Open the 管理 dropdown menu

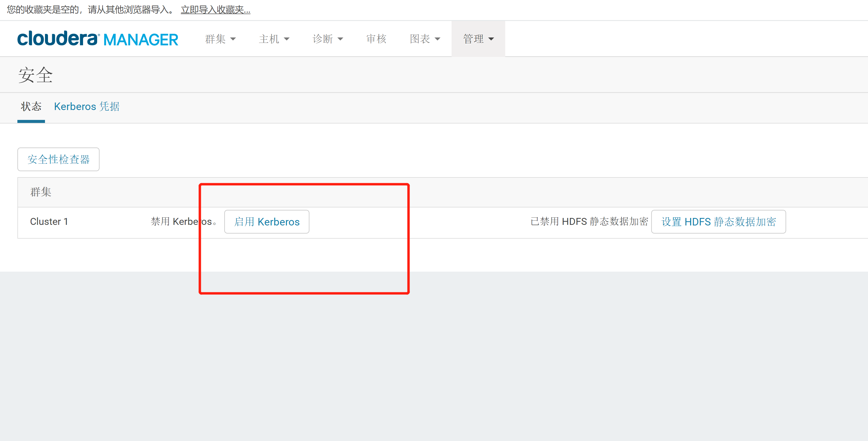[x=479, y=39]
